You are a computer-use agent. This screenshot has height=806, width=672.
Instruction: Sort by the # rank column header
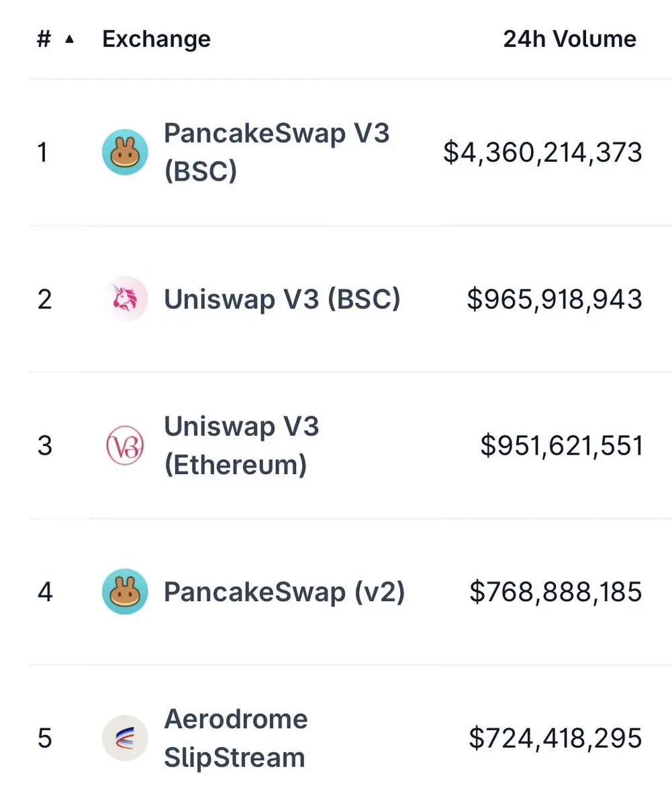[44, 40]
